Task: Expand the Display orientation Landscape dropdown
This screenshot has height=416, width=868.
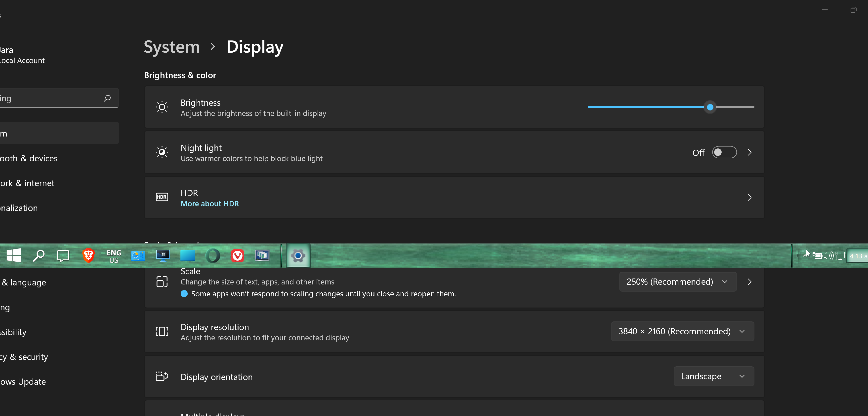Action: pos(713,376)
